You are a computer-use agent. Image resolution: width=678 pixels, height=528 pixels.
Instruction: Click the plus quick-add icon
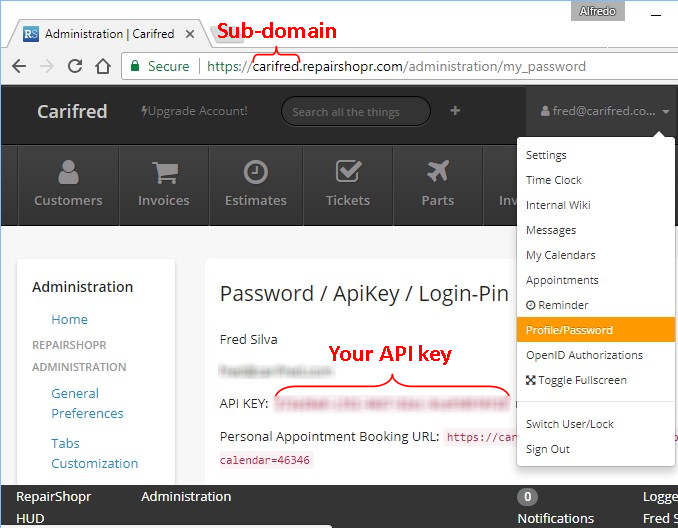(x=455, y=111)
